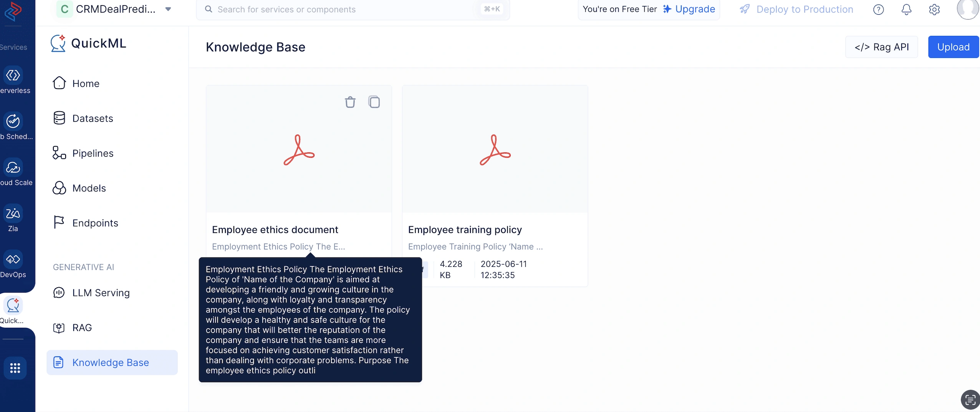Click Deploy to Production
980x412 pixels.
[x=796, y=9]
